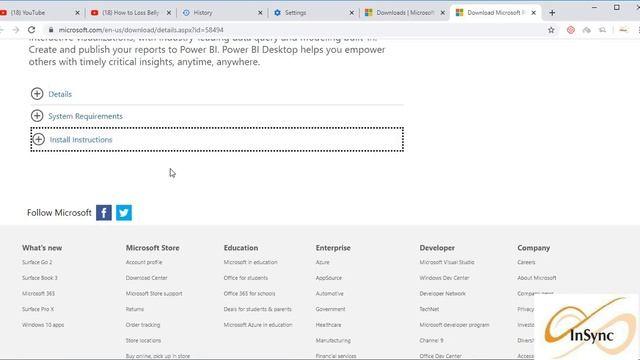Open the Automotive link

pos(329,293)
